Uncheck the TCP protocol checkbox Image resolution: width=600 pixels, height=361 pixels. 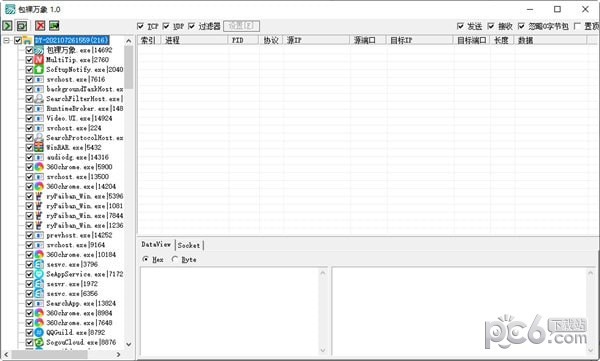[140, 26]
